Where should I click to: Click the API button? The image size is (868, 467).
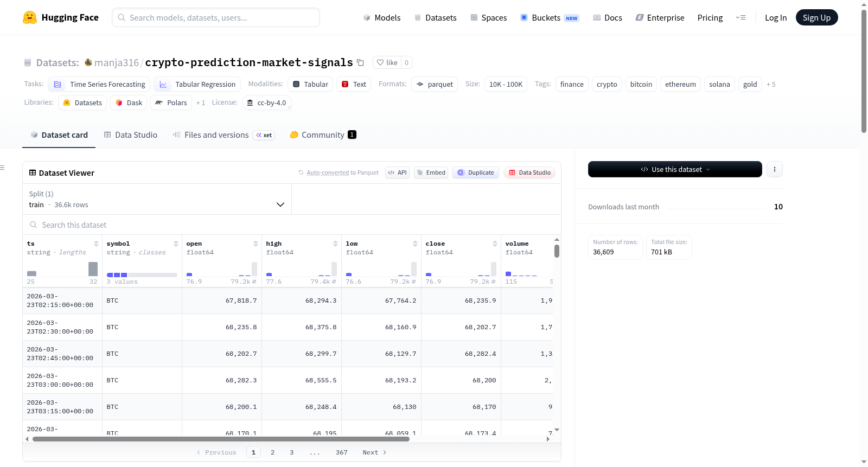[397, 172]
